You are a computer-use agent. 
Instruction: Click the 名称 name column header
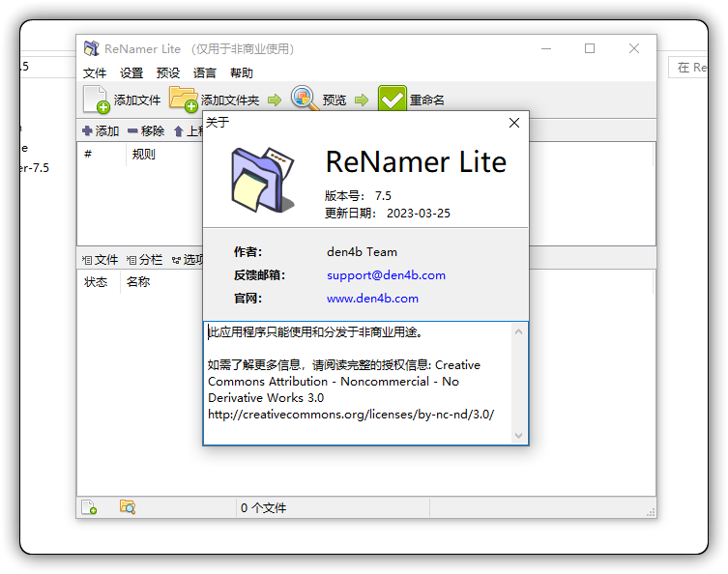[138, 281]
